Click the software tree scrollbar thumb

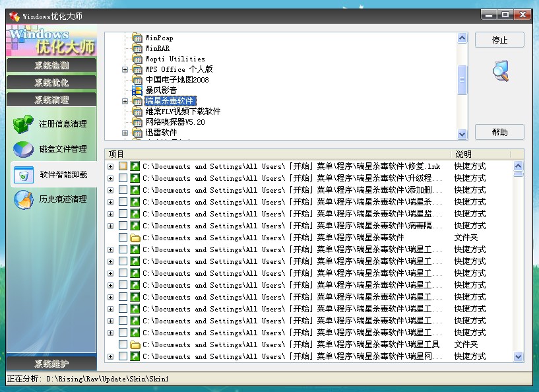coord(462,80)
